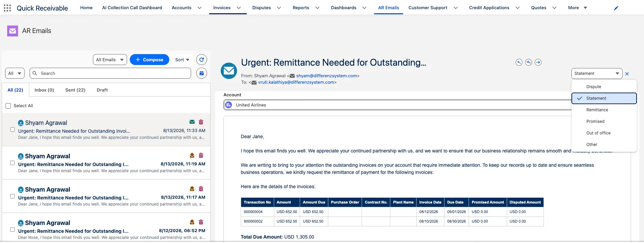Open the All Emails dropdown
Viewport: 644px width, 243px height.
point(110,60)
